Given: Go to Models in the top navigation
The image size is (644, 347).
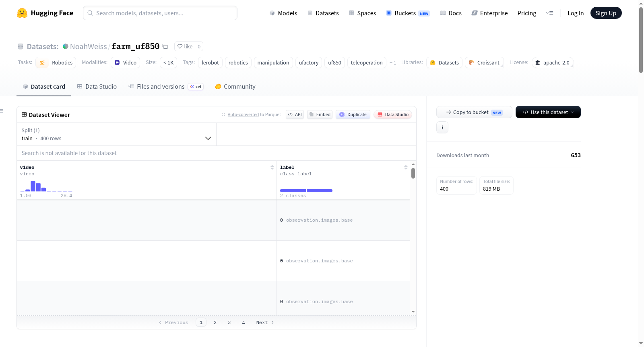Looking at the screenshot, I should [x=283, y=13].
